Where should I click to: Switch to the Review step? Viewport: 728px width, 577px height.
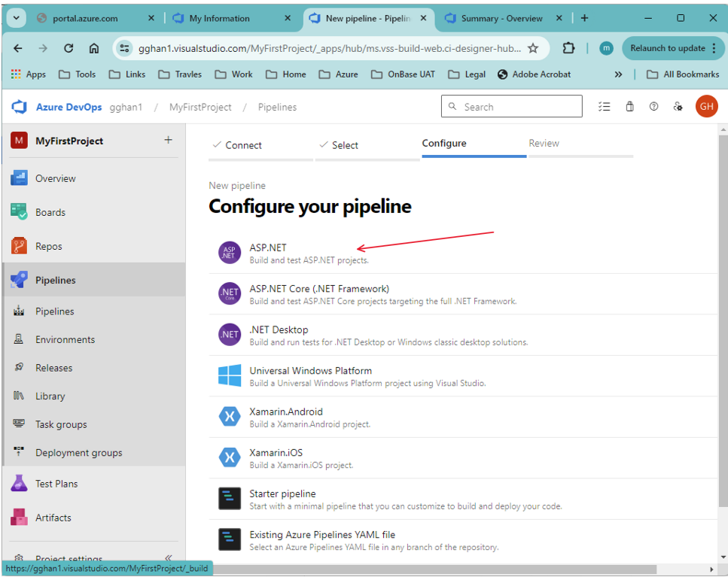click(544, 143)
